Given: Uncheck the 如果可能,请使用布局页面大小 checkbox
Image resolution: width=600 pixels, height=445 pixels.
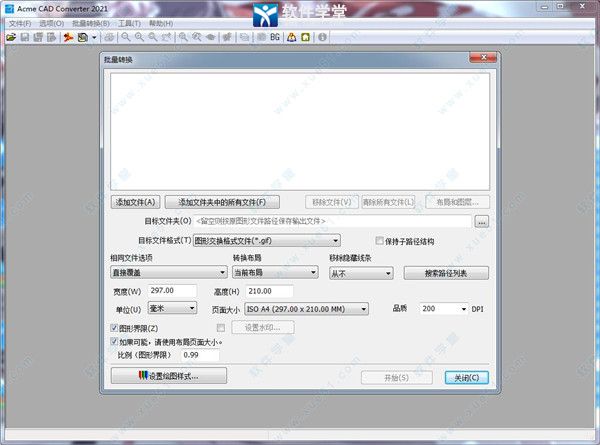Looking at the screenshot, I should pyautogui.click(x=114, y=341).
